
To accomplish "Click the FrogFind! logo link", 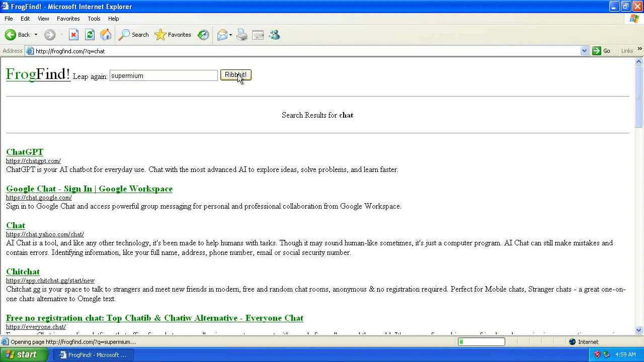I will 38,74.
